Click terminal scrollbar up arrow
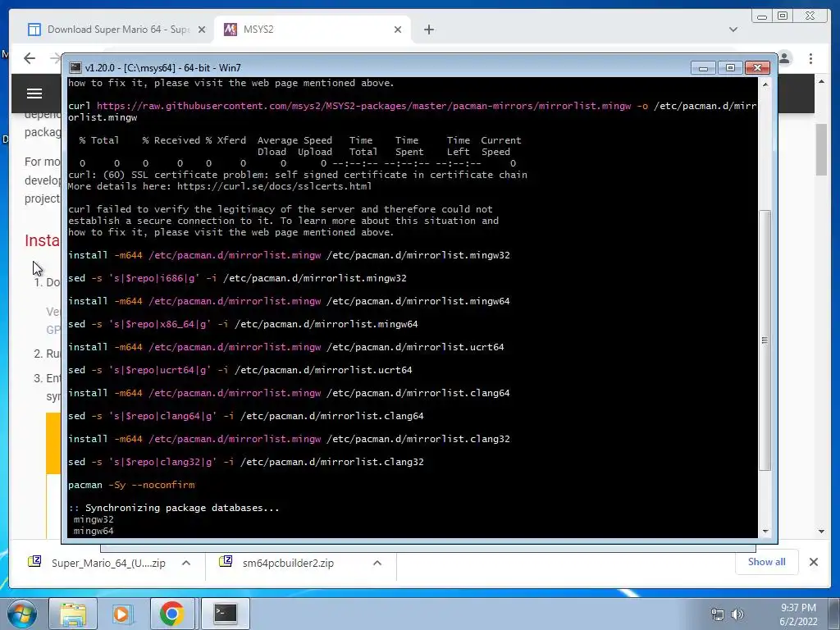The height and width of the screenshot is (630, 840). (x=765, y=84)
